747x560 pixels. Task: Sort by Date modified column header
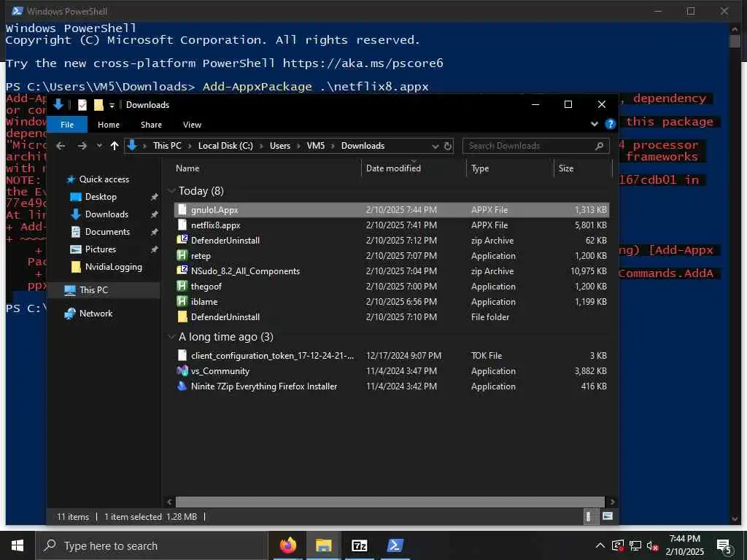(x=393, y=168)
